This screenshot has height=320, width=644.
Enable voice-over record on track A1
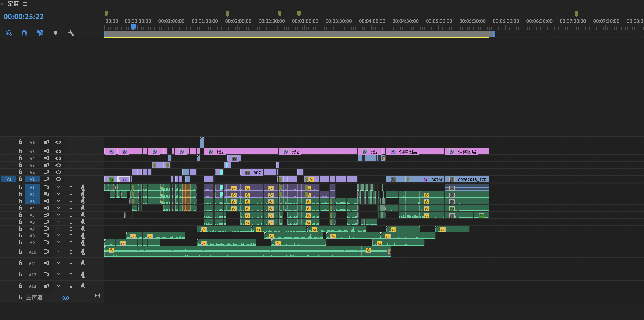click(x=83, y=188)
